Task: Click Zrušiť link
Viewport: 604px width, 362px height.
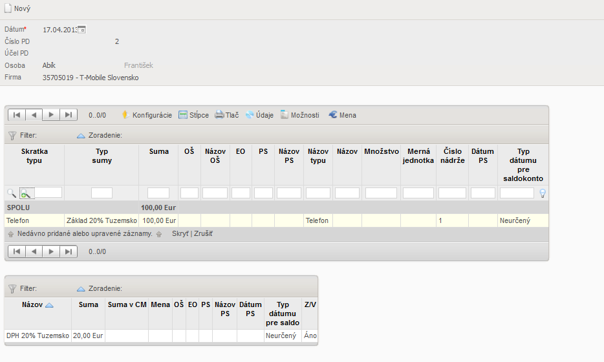Action: click(203, 234)
